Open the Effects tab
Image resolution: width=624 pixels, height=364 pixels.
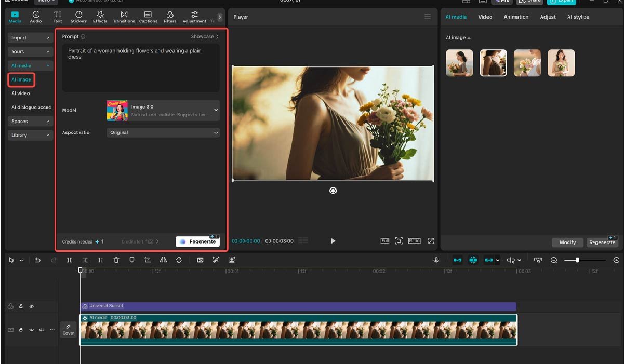click(100, 17)
